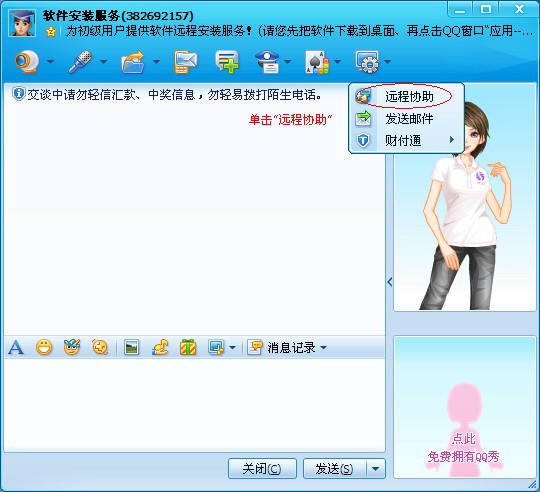The width and height of the screenshot is (540, 492).
Task: Collapse the side panel with the arrow
Action: point(390,282)
